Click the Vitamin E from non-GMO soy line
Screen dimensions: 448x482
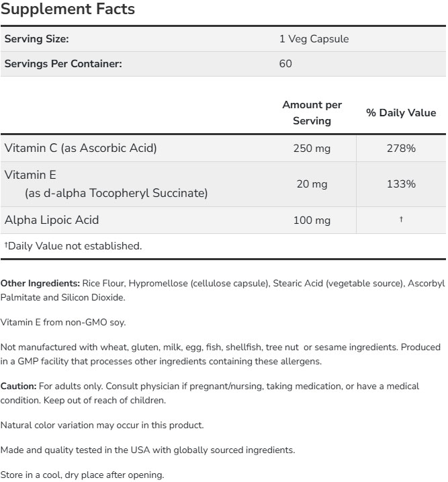click(x=63, y=322)
